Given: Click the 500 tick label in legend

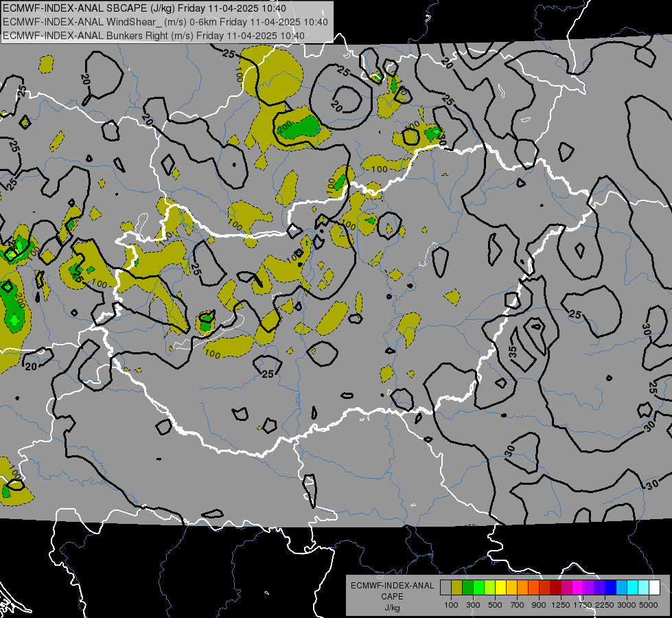Looking at the screenshot, I should 495,605.
